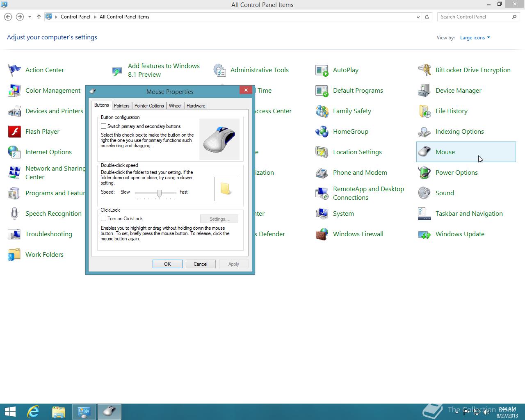Switch to Control Panel taskbar button
Image resolution: width=525 pixels, height=420 pixels.
tap(84, 411)
